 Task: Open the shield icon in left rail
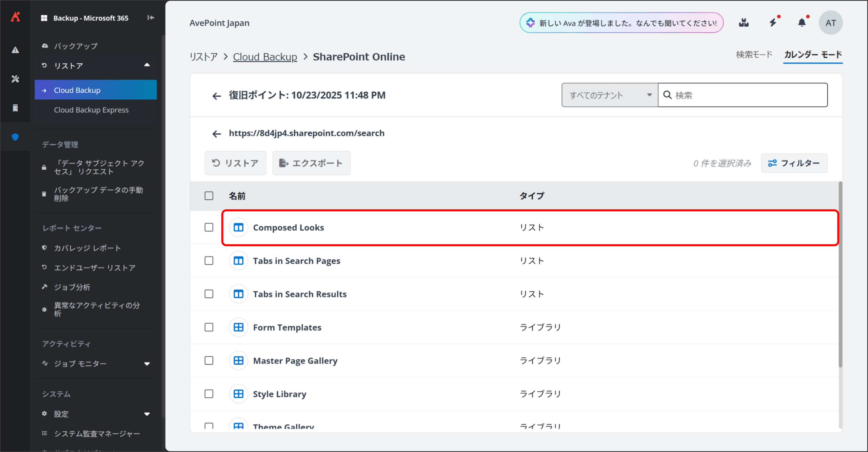pyautogui.click(x=15, y=137)
